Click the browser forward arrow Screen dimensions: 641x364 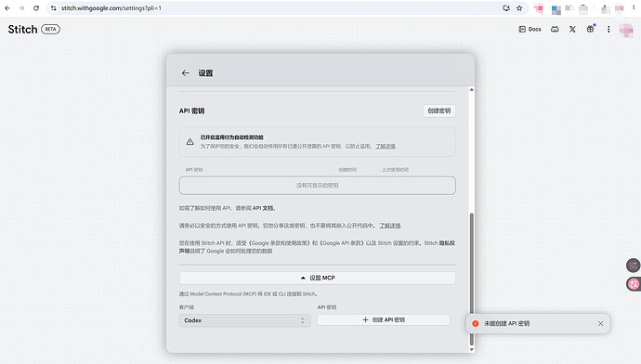tap(21, 8)
